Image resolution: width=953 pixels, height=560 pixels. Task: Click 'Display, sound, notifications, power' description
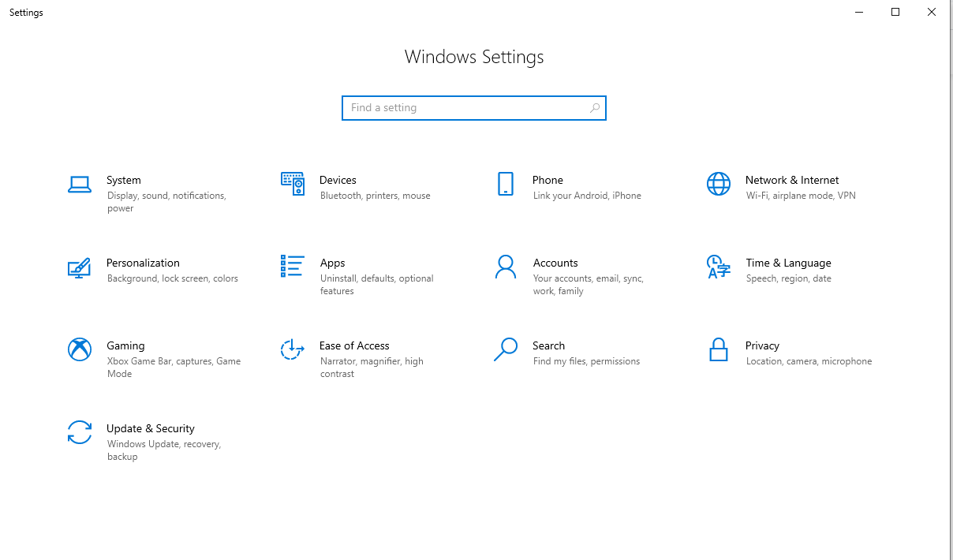click(x=166, y=202)
